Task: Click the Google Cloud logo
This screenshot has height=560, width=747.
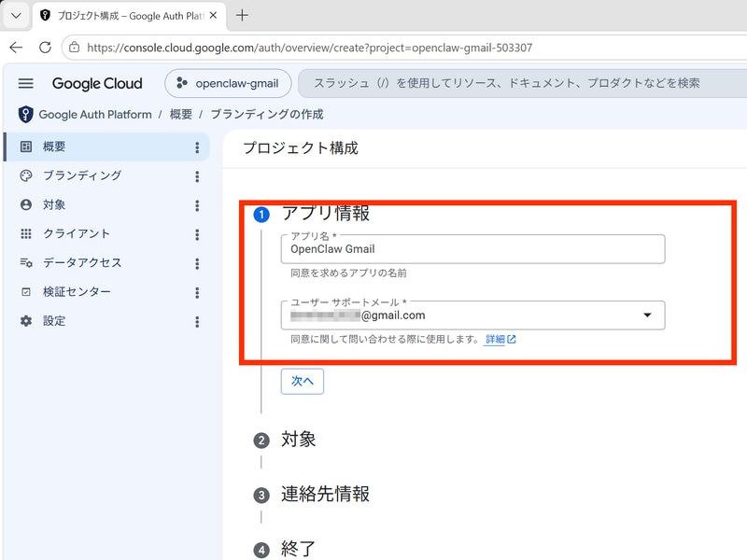Action: click(x=97, y=83)
